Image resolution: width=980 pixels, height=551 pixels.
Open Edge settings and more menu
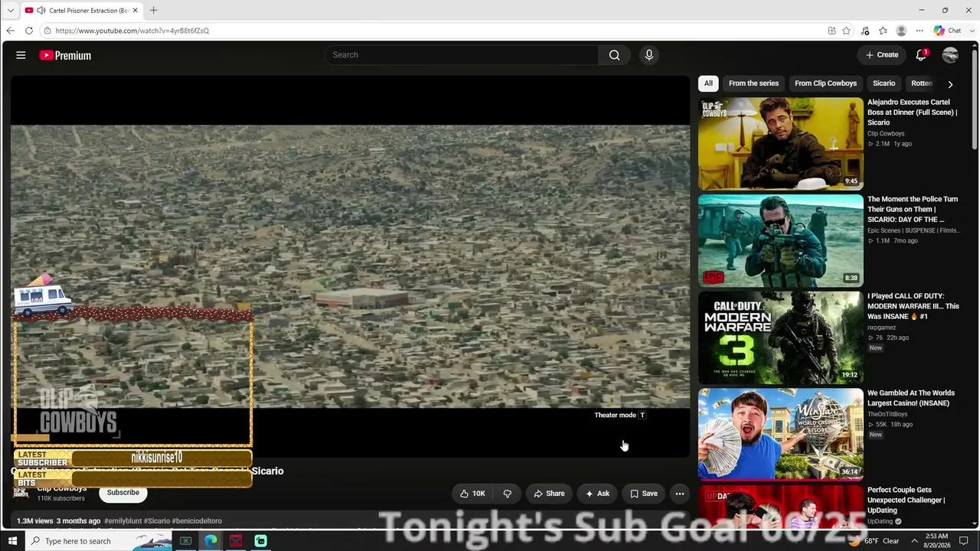pyautogui.click(x=920, y=31)
